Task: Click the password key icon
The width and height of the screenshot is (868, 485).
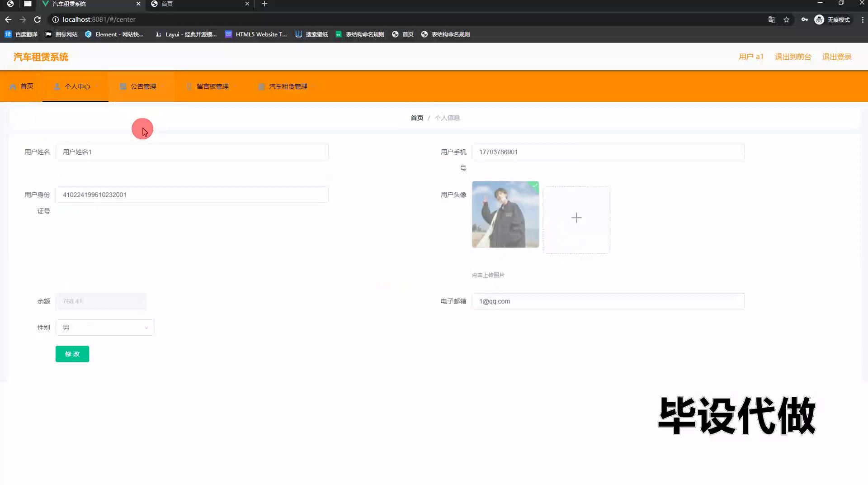Action: click(x=804, y=19)
